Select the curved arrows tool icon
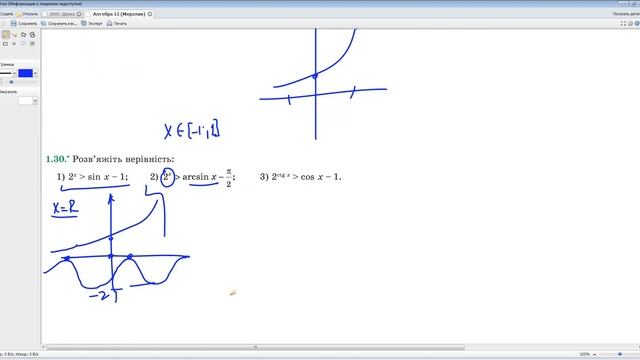The height and width of the screenshot is (360, 640). point(23,35)
